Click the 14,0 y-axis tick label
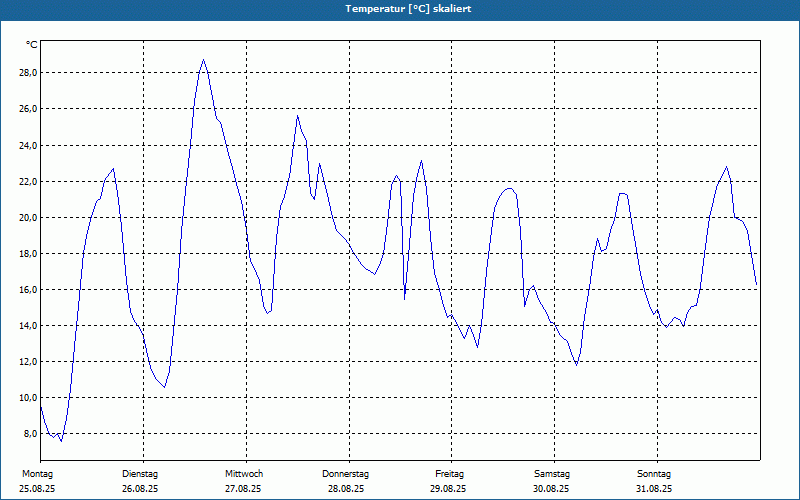 coord(28,326)
